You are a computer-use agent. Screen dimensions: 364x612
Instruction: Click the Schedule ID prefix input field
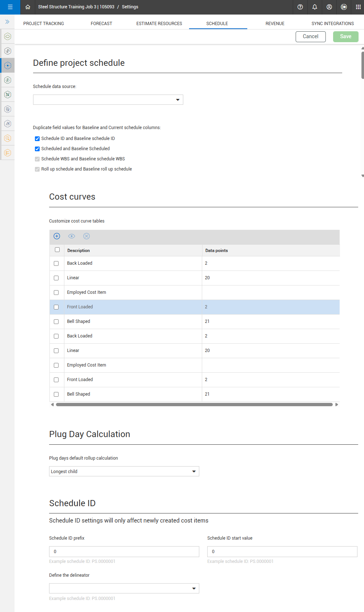pyautogui.click(x=124, y=551)
